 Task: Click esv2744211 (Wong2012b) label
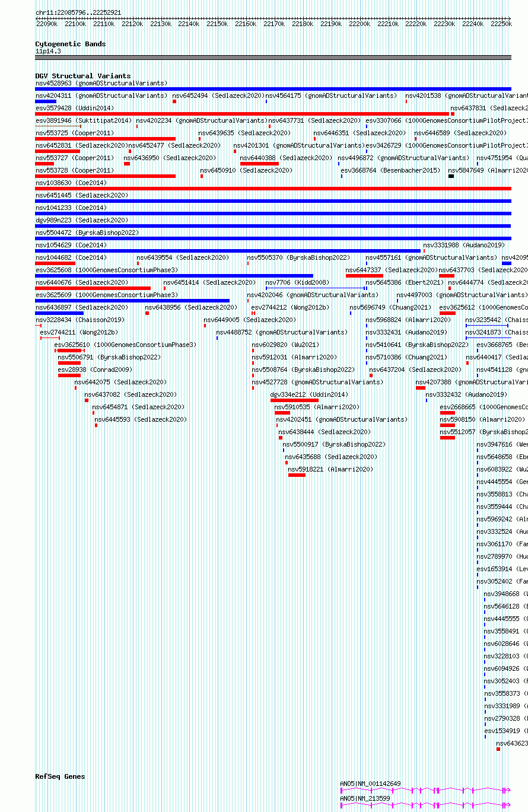pos(79,332)
